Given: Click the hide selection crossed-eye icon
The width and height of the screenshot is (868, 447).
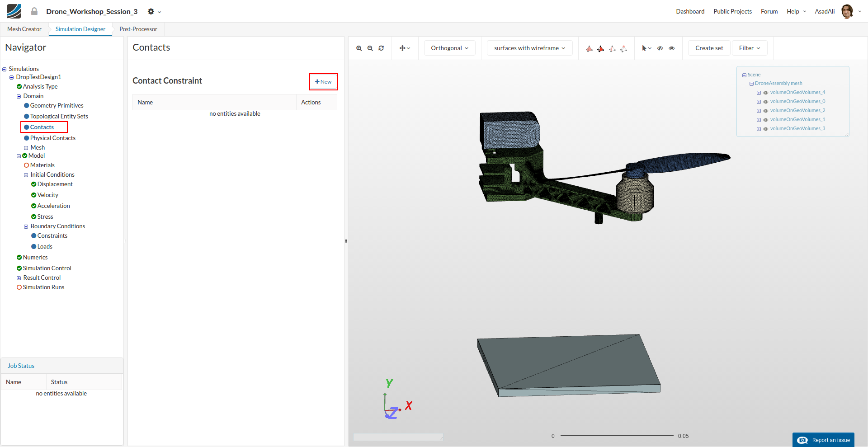Looking at the screenshot, I should (x=660, y=48).
